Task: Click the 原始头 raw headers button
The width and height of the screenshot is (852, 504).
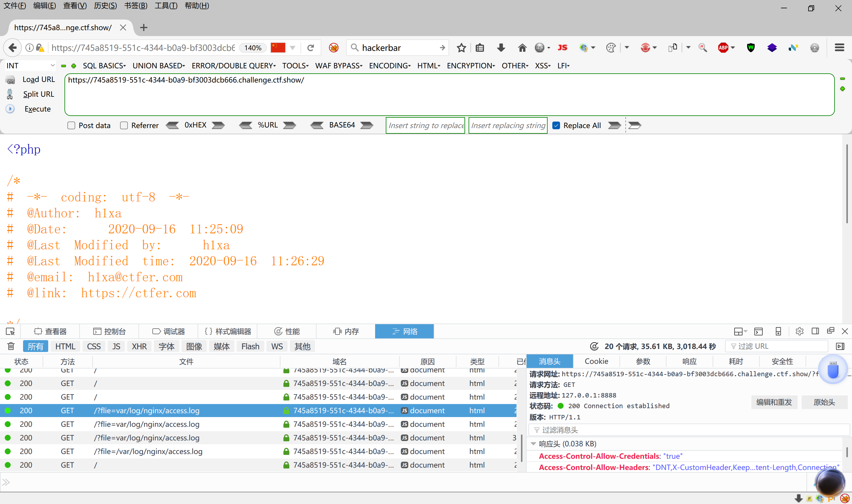Action: click(824, 402)
